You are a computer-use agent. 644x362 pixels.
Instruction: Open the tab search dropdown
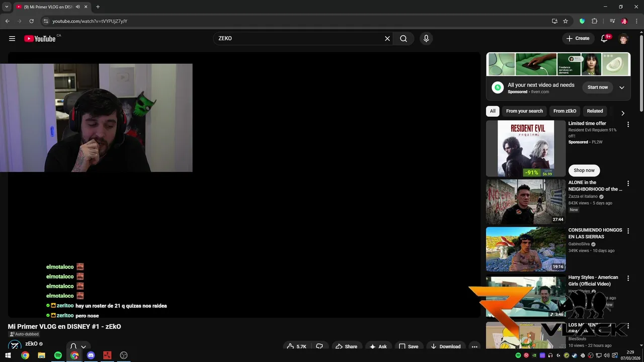point(7,7)
